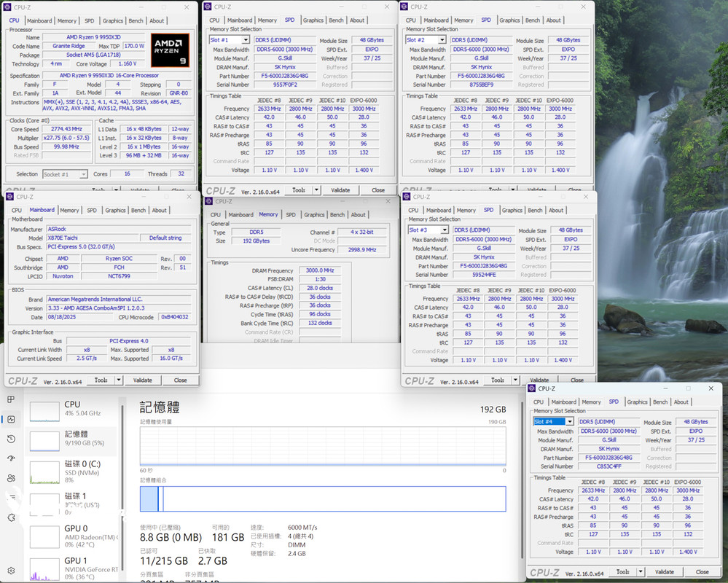Expand Tools arrow in Slot #1 window
Viewport: 728px width, 583px height.
coord(317,190)
